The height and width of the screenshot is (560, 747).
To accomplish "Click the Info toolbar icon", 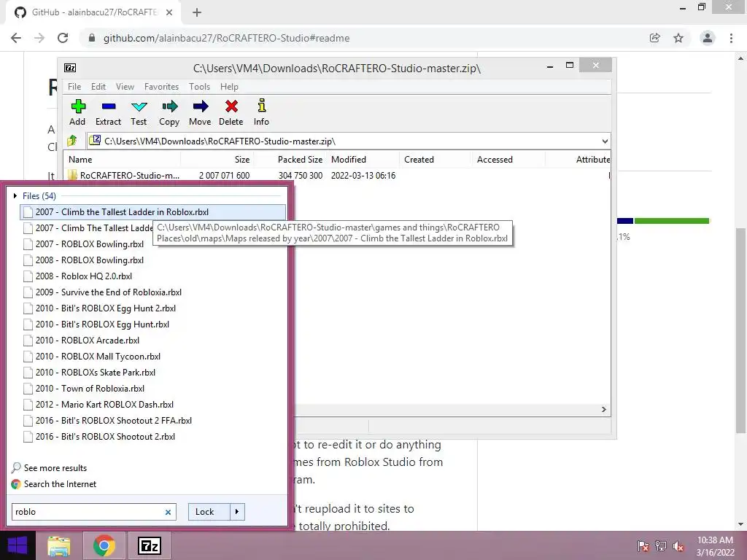I will 262,106.
